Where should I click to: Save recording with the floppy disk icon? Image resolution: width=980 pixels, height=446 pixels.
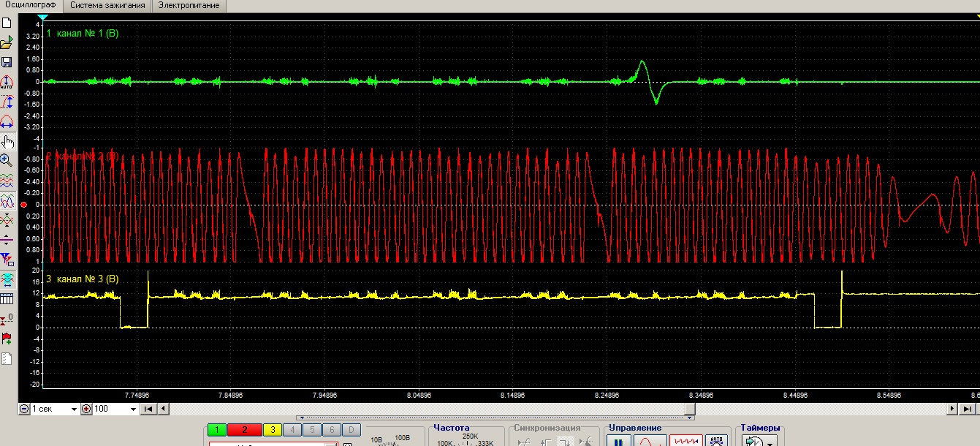7,62
